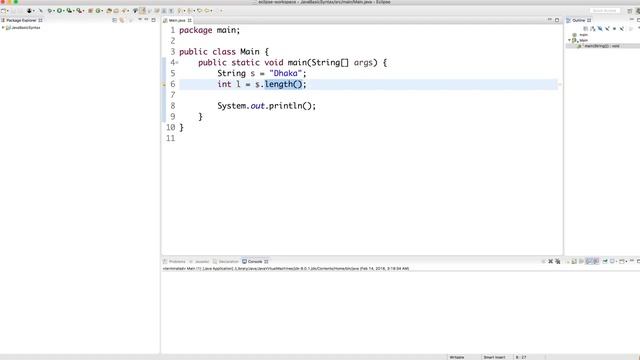The height and width of the screenshot is (360, 640).
Task: Switch to the Javadoc tab
Action: point(199,261)
